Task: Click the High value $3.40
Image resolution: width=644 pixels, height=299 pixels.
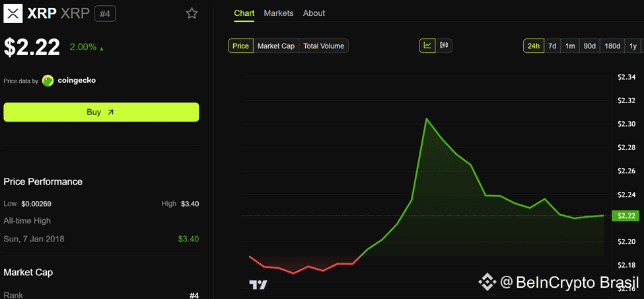Action: coord(190,204)
